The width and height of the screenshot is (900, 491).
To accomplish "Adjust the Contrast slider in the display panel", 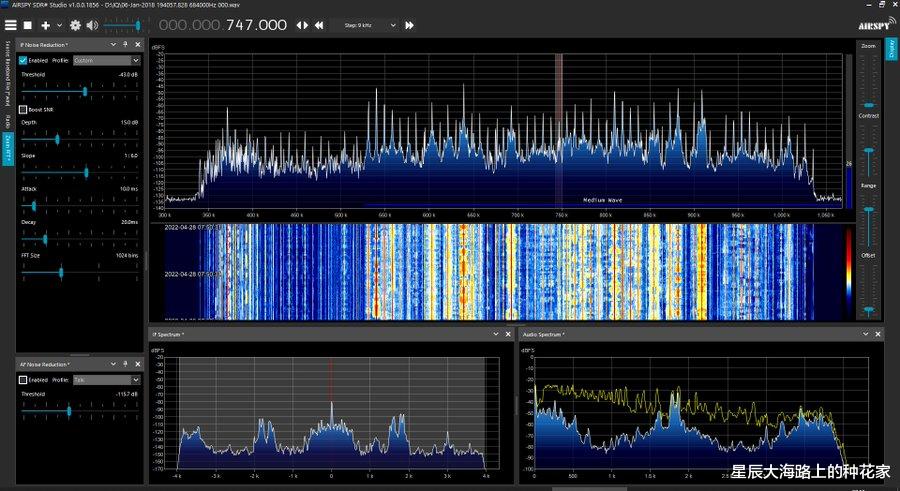I will tap(869, 150).
